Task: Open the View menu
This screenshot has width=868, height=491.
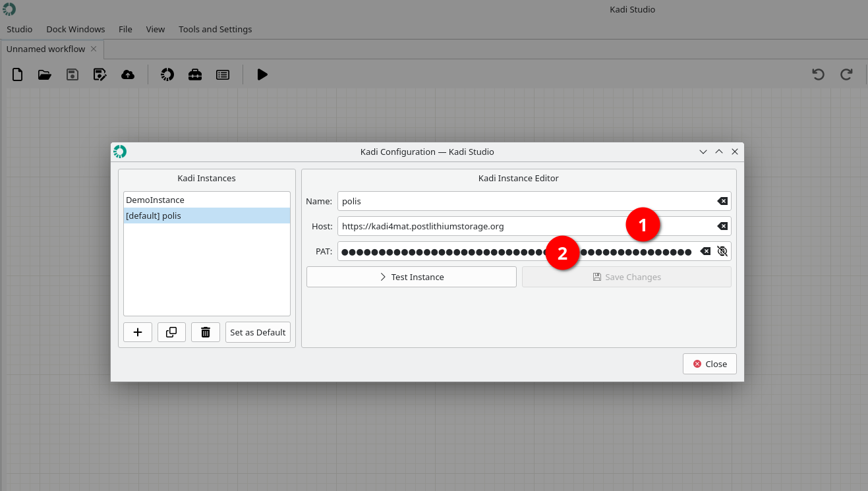Action: pyautogui.click(x=156, y=29)
